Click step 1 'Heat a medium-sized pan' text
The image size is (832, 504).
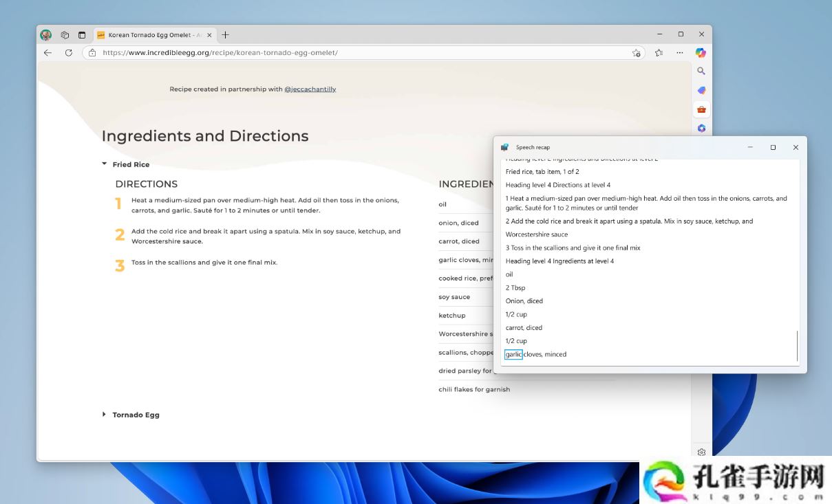(265, 205)
